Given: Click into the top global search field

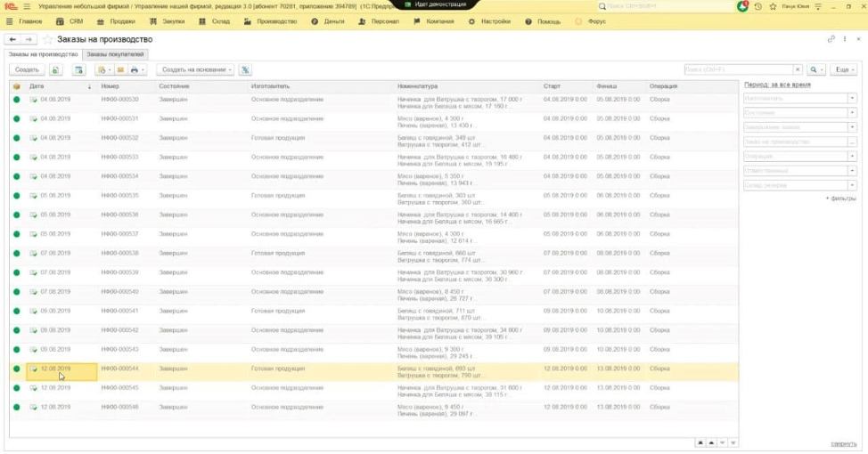Looking at the screenshot, I should [664, 6].
